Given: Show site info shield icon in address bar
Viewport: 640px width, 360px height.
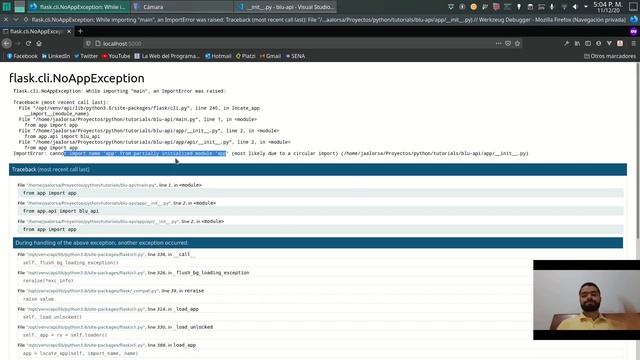Looking at the screenshot, I should [88, 43].
